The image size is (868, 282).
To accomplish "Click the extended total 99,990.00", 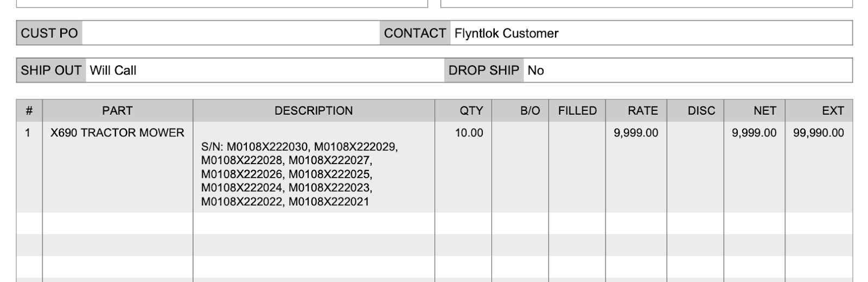I will 818,133.
